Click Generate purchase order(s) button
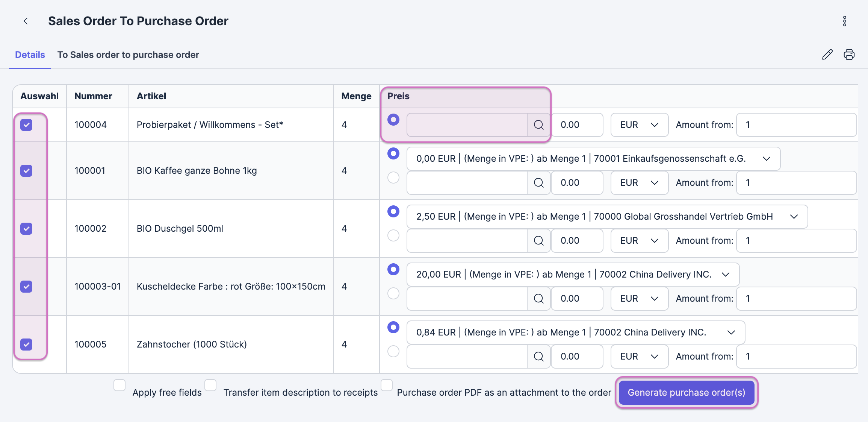Image resolution: width=868 pixels, height=422 pixels. 686,393
